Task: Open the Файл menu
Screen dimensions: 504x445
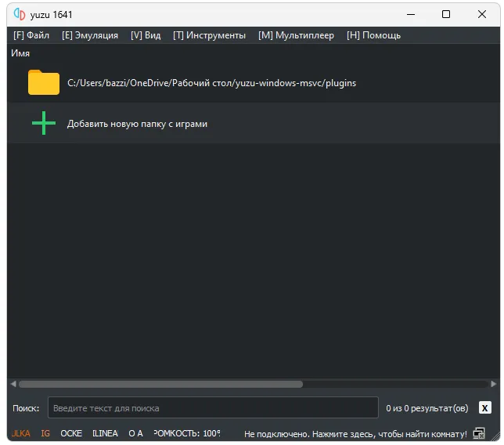Action: tap(31, 35)
